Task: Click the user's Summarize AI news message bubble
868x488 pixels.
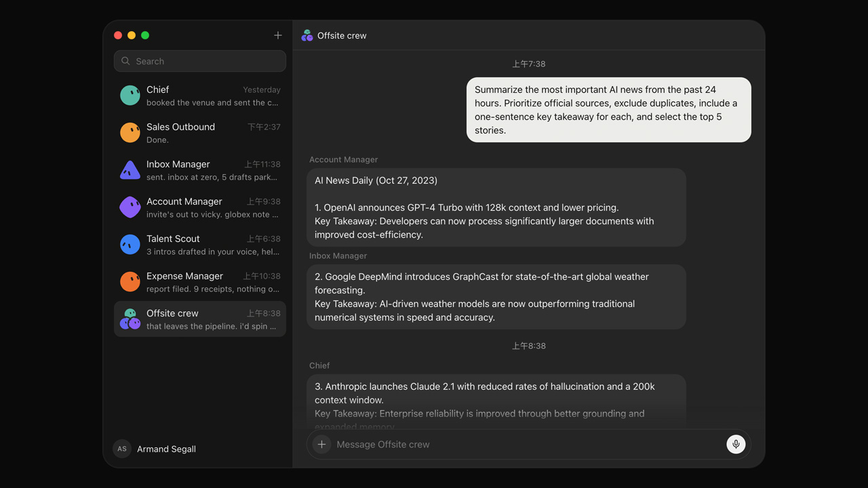Action: 609,110
